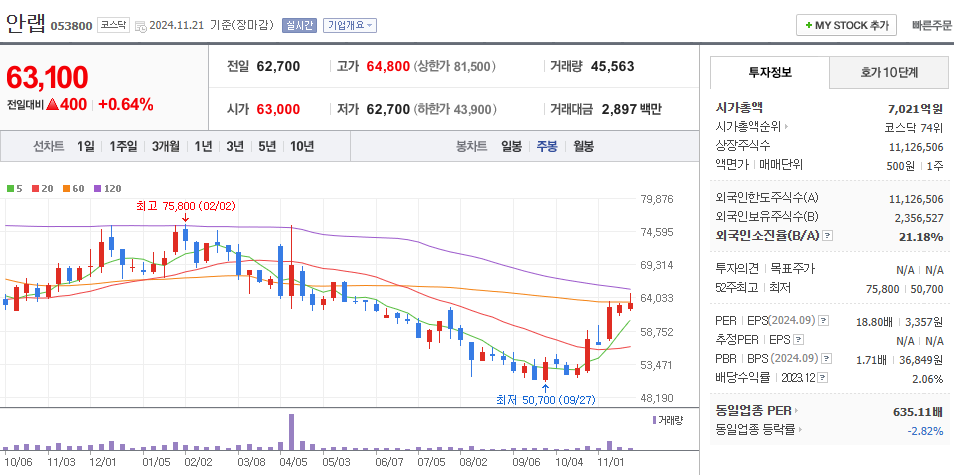The width and height of the screenshot is (954, 475).
Task: Click the 동일업종 등락률 link
Action: point(756,430)
